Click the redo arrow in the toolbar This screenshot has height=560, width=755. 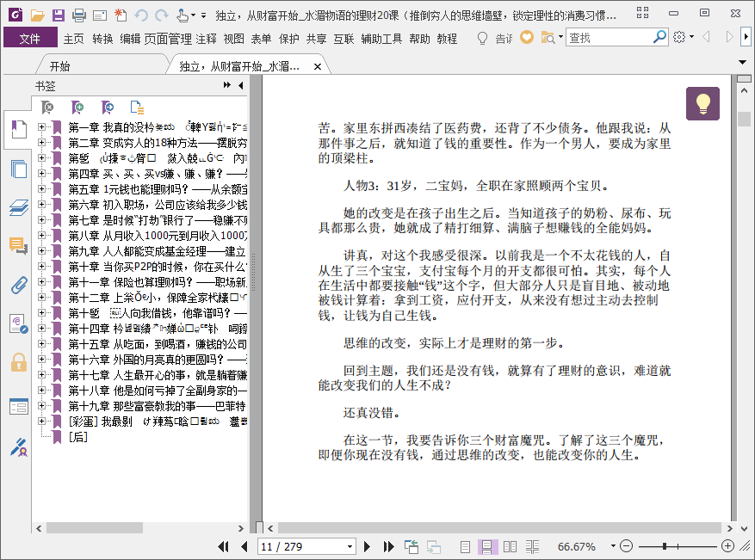(162, 15)
